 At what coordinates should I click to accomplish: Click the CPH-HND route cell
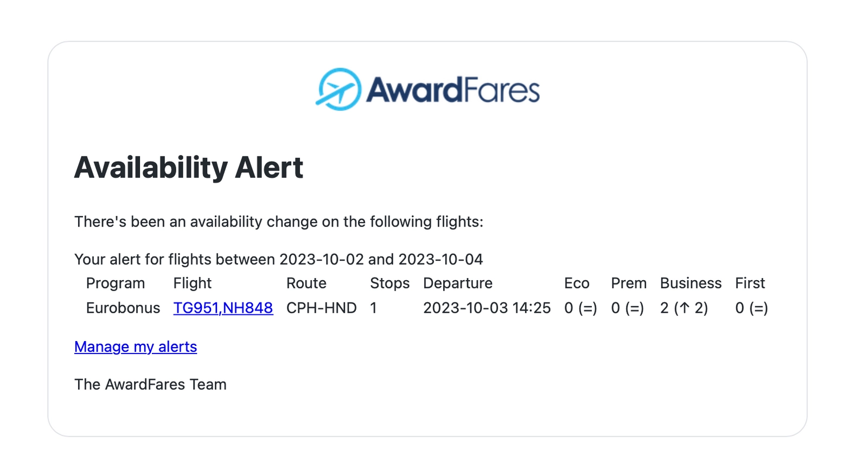[322, 308]
